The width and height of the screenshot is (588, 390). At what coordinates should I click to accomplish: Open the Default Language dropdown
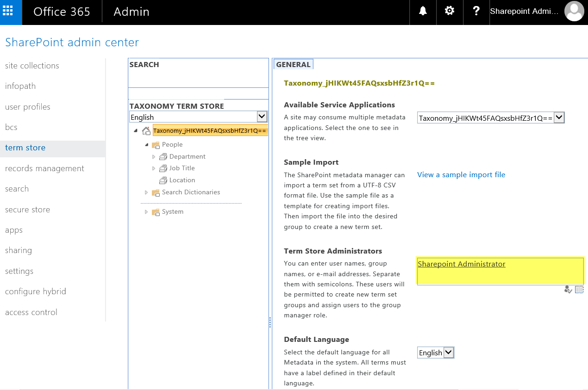(x=436, y=353)
